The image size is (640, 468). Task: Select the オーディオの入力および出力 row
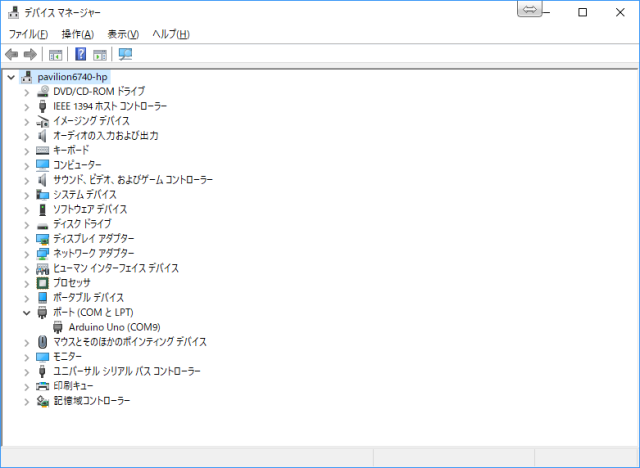tap(106, 135)
